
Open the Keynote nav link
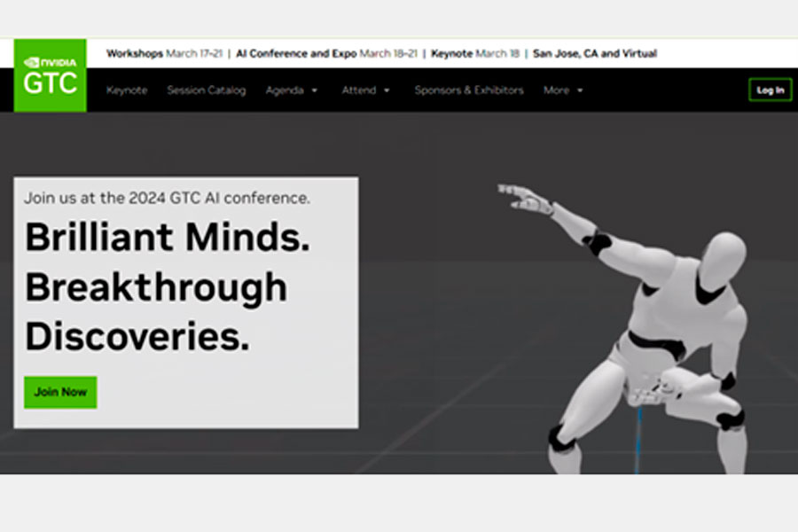click(127, 90)
